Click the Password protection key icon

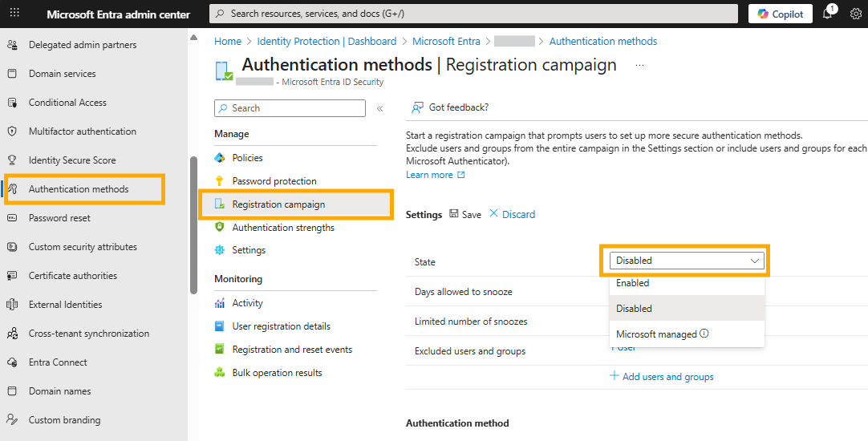coord(220,181)
